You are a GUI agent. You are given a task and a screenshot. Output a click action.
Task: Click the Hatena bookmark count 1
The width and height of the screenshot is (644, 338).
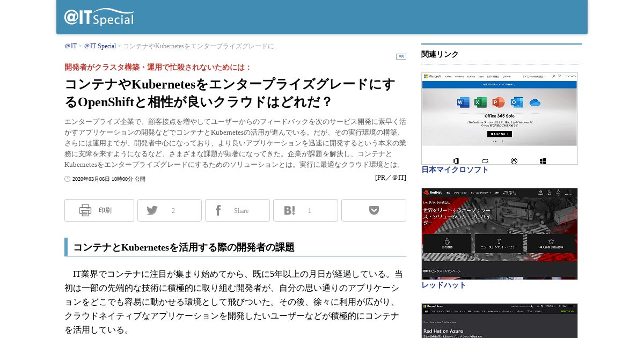(x=310, y=211)
